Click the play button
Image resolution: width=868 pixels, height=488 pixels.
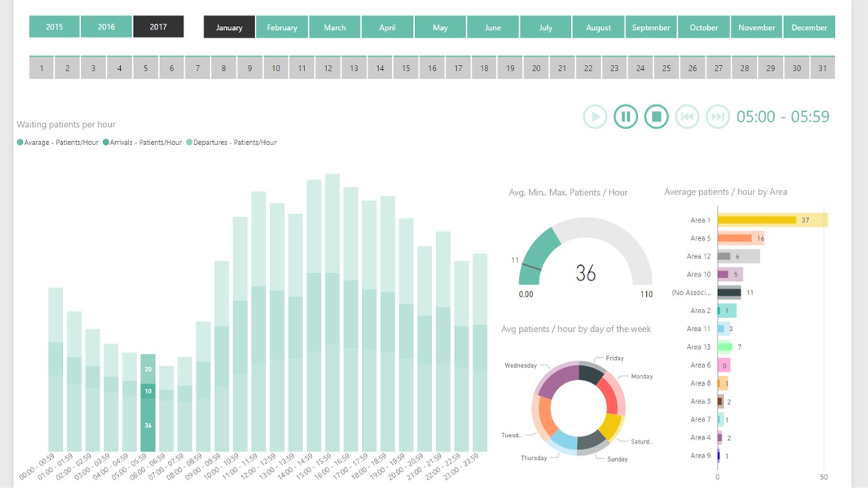coord(595,117)
